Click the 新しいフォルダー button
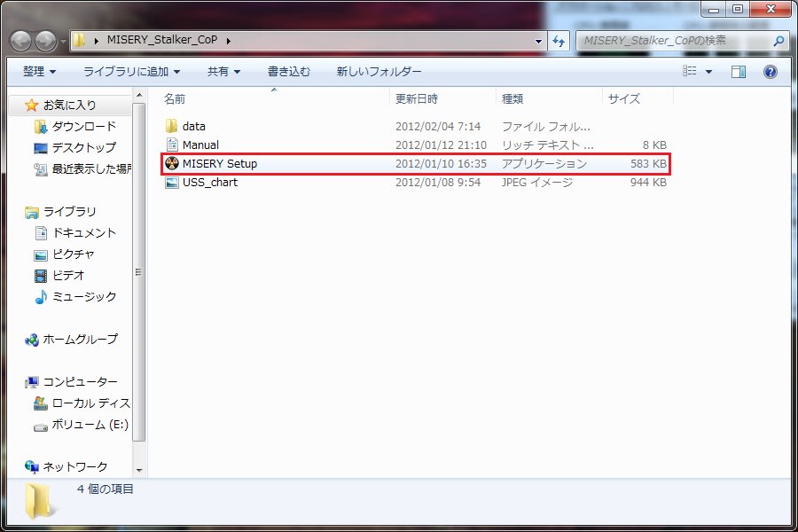This screenshot has height=532, width=798. pyautogui.click(x=379, y=71)
